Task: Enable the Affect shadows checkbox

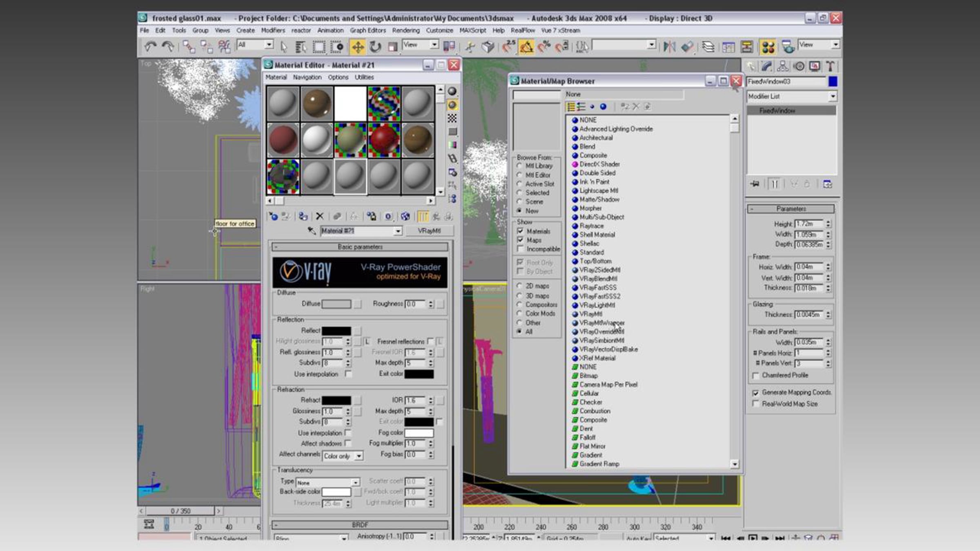Action: click(x=348, y=443)
